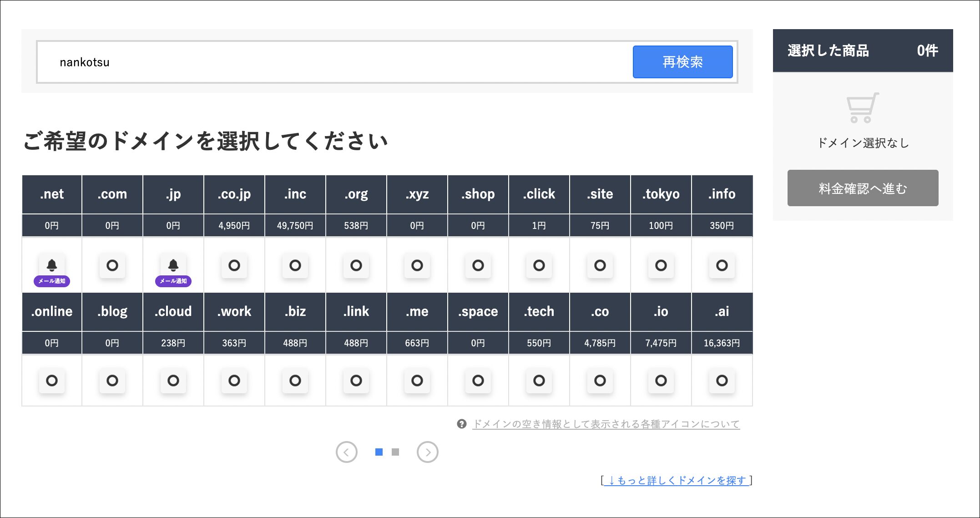Choose the .tokyo domain option
This screenshot has width=980, height=518.
coord(661,265)
